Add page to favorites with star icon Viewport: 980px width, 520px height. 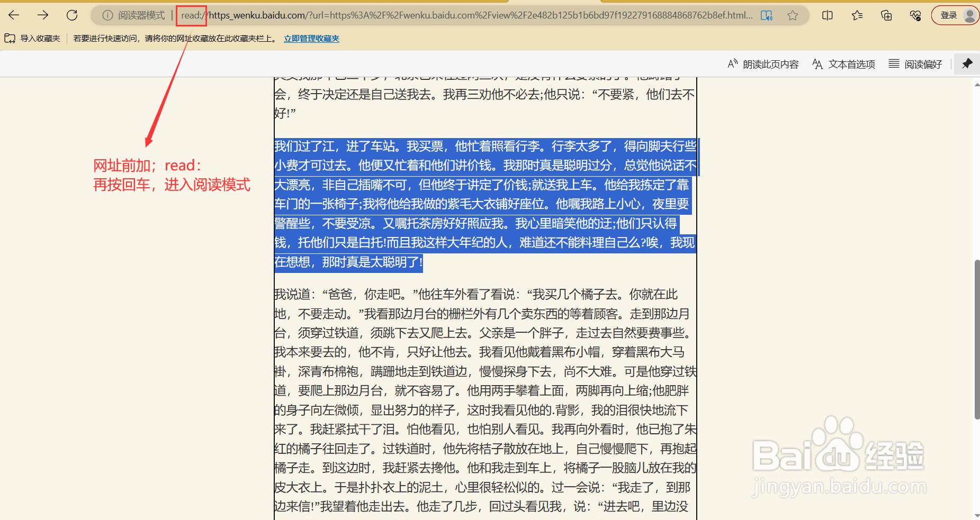[793, 15]
